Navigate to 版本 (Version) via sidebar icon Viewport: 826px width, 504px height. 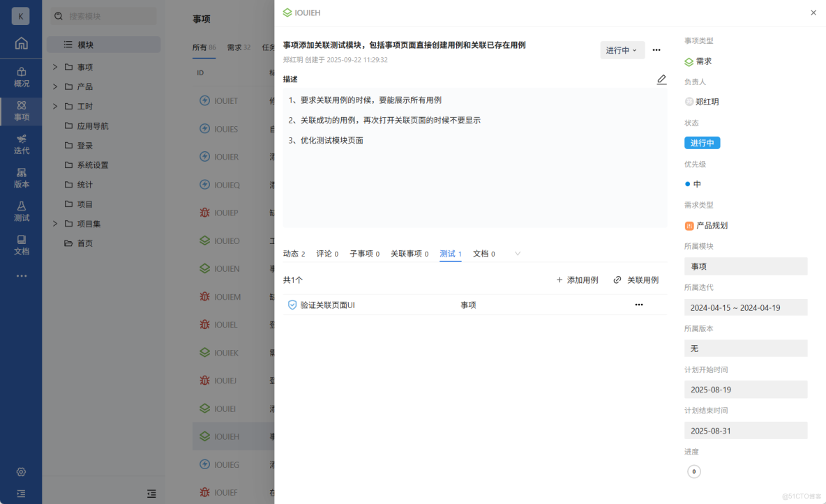[21, 178]
